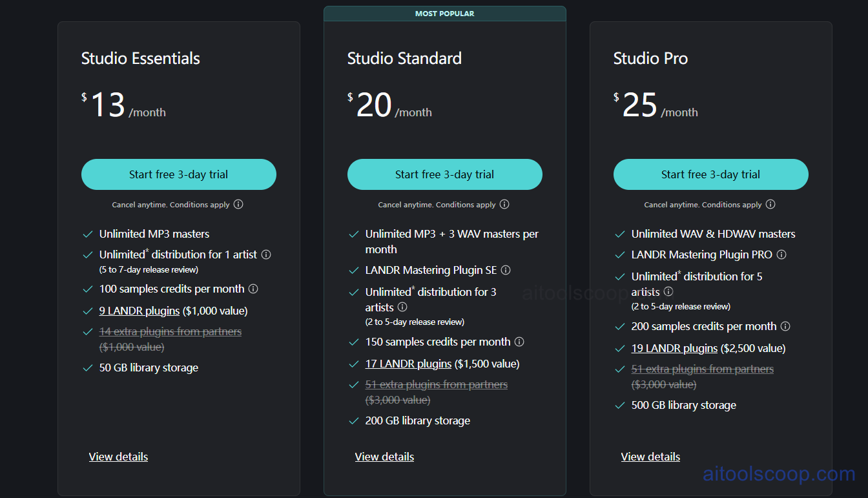This screenshot has width=868, height=498.
Task: Open the 19 LANDR plugins link
Action: click(x=674, y=348)
